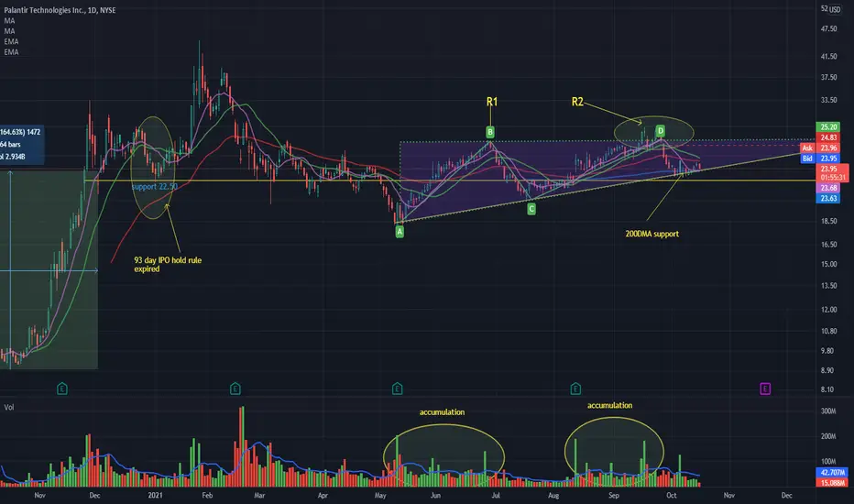Click the 01:55:31 bar countdown label

coord(833,177)
